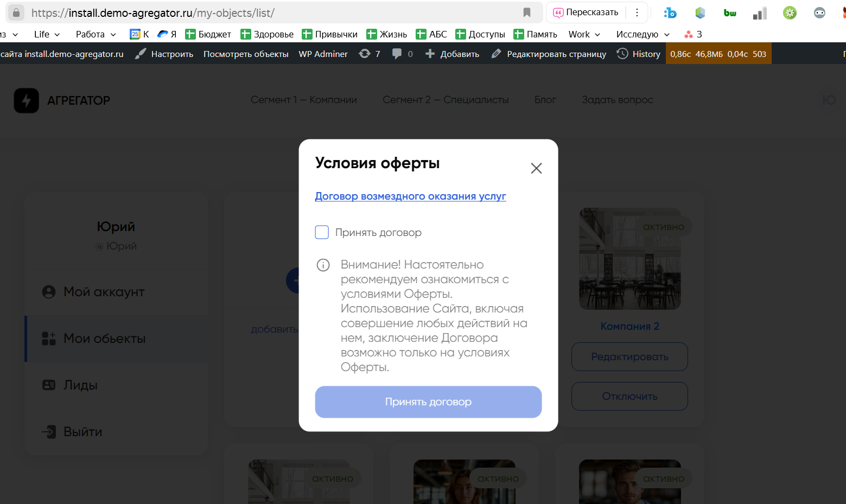The height and width of the screenshot is (504, 846).
Task: Click the WordPress updates icon
Action: pos(365,54)
